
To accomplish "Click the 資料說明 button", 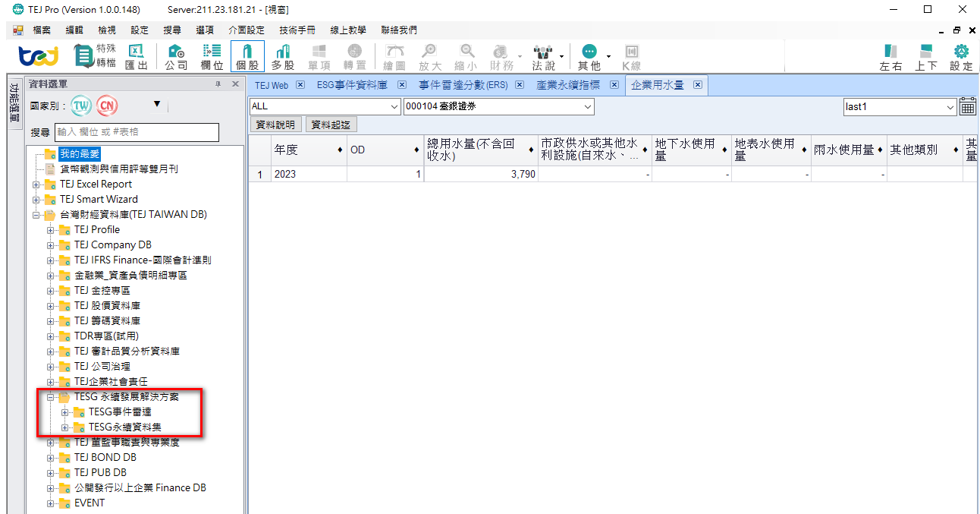I will (276, 125).
